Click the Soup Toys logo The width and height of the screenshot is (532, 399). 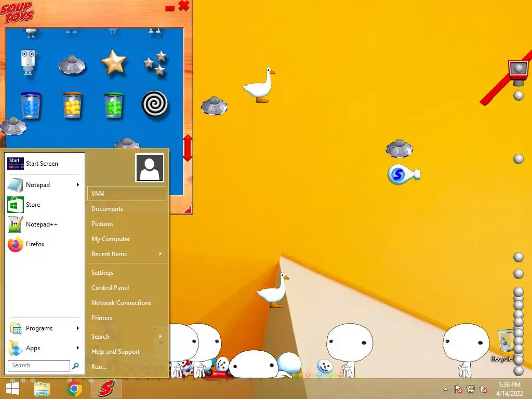[x=17, y=11]
